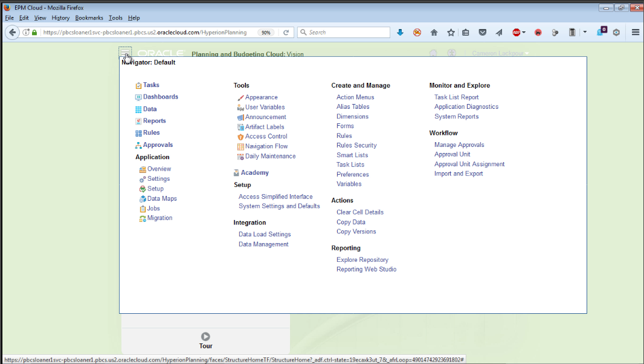Click the Artifact Labels icon
The width and height of the screenshot is (644, 364).
(240, 128)
